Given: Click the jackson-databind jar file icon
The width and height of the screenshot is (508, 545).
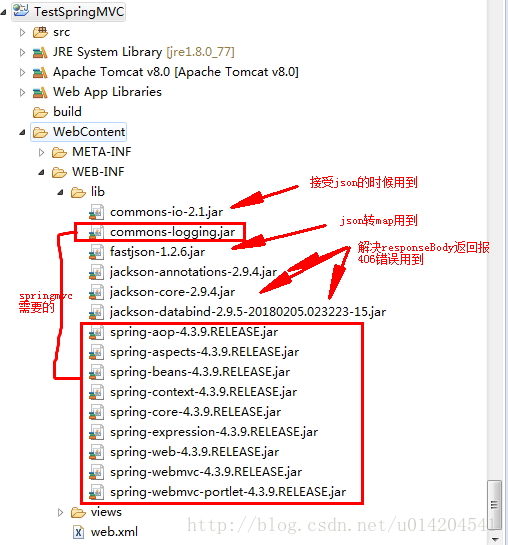Looking at the screenshot, I should pyautogui.click(x=97, y=312).
